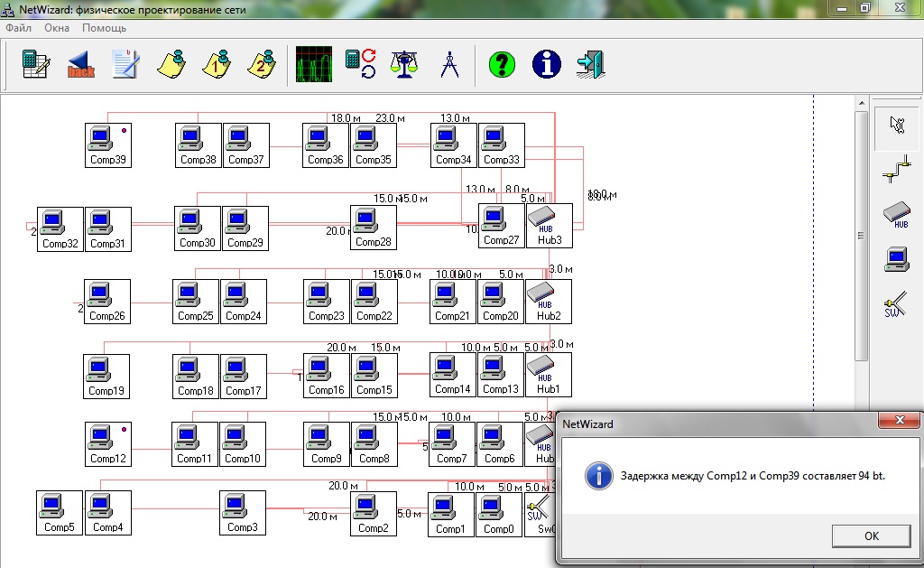Click the calculator with refresh arrows icon
The width and height of the screenshot is (924, 568).
pos(360,64)
